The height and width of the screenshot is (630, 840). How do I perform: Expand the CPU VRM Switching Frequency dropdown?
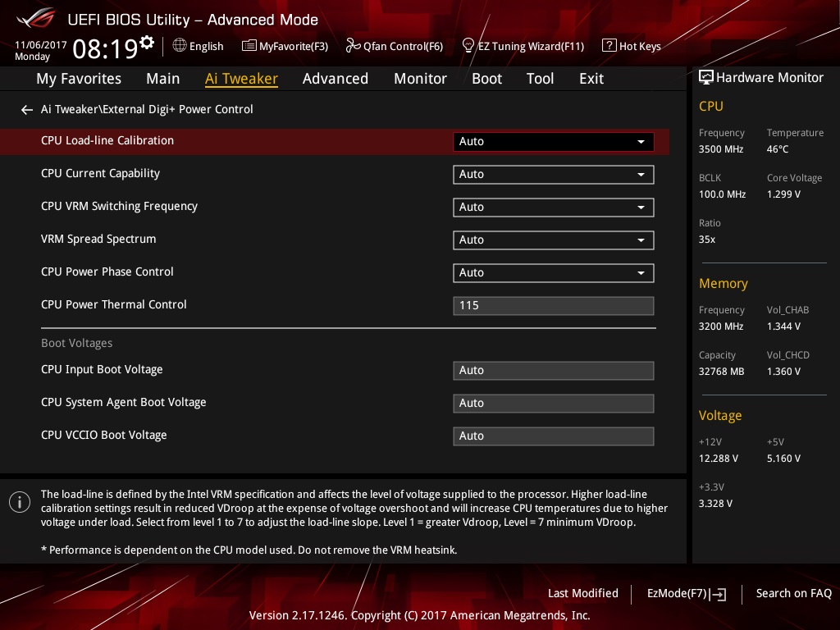(554, 208)
